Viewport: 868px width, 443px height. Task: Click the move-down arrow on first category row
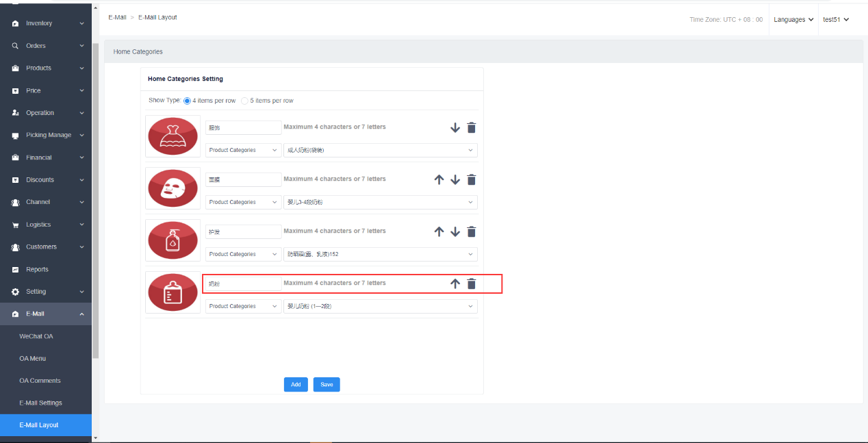click(x=455, y=128)
